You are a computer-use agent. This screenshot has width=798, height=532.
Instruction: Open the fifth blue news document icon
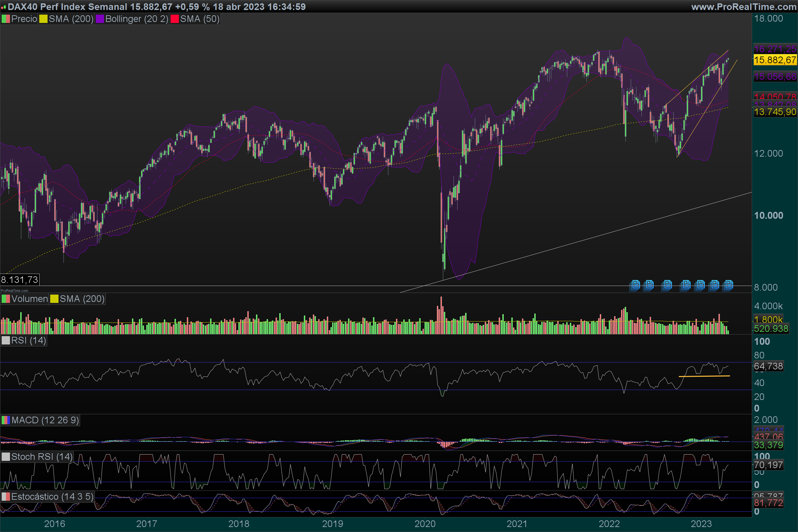(700, 285)
